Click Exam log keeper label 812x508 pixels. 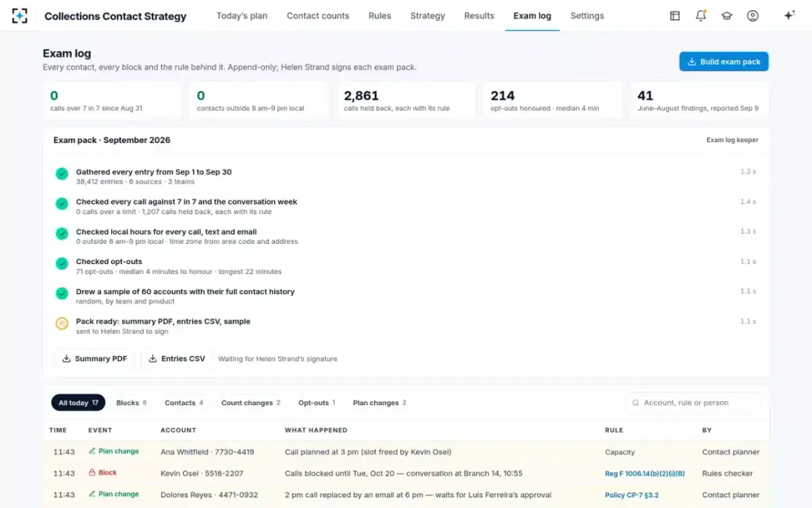click(732, 140)
